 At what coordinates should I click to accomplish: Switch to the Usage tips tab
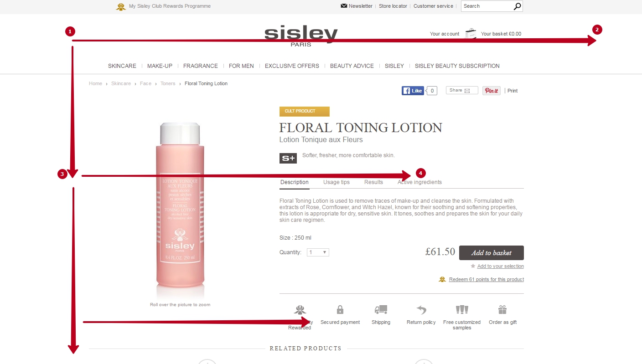point(337,182)
